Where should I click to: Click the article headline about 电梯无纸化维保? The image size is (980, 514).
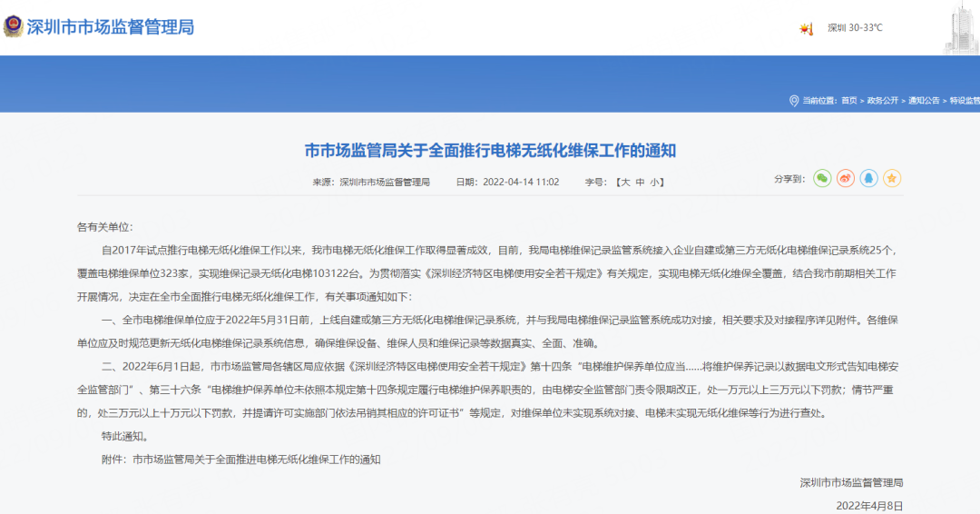[x=490, y=150]
